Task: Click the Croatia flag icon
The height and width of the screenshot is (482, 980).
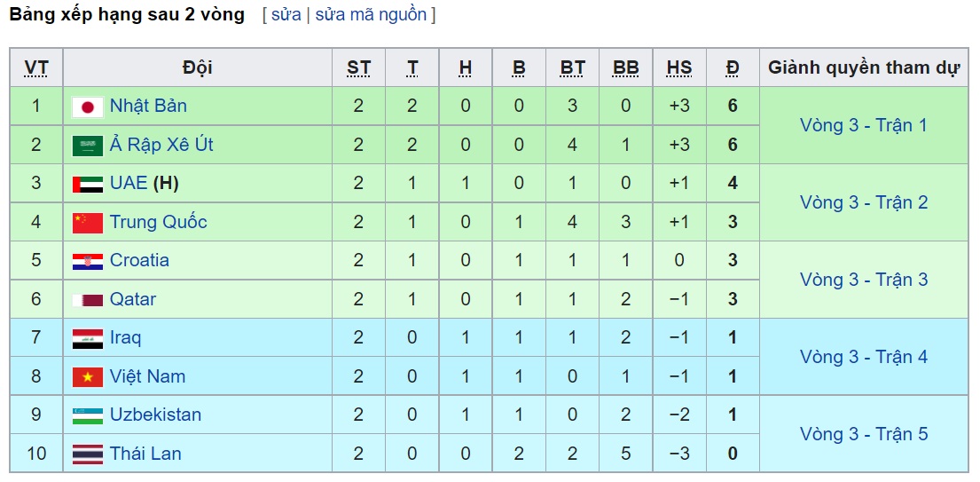Action: (88, 261)
